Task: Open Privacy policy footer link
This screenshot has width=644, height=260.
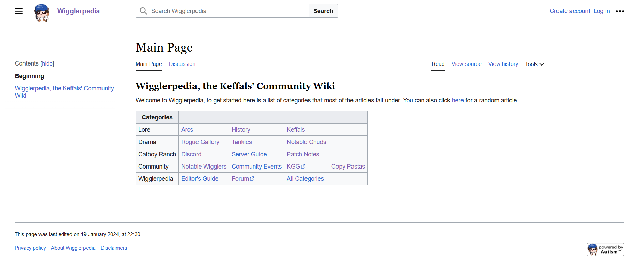Action: click(30, 248)
